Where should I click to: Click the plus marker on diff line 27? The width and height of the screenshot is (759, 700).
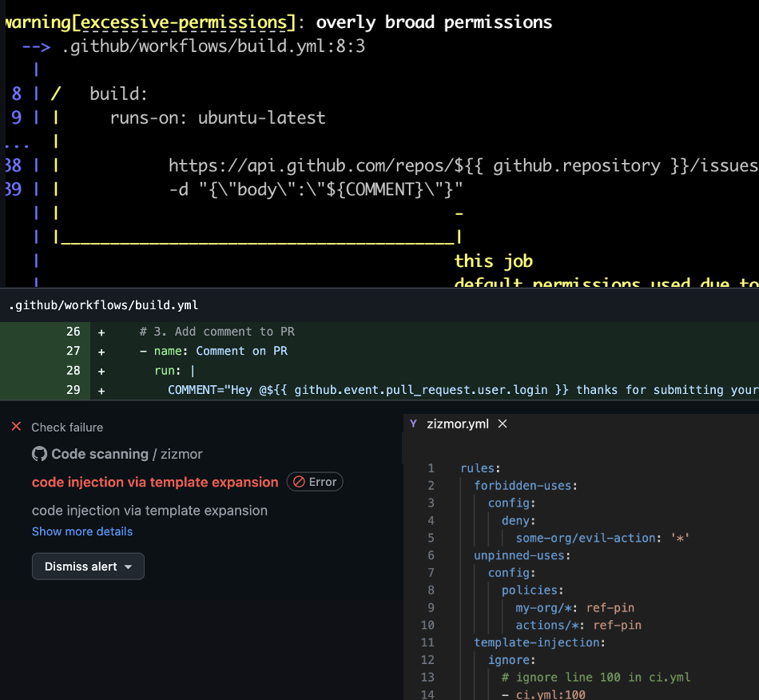coord(101,351)
